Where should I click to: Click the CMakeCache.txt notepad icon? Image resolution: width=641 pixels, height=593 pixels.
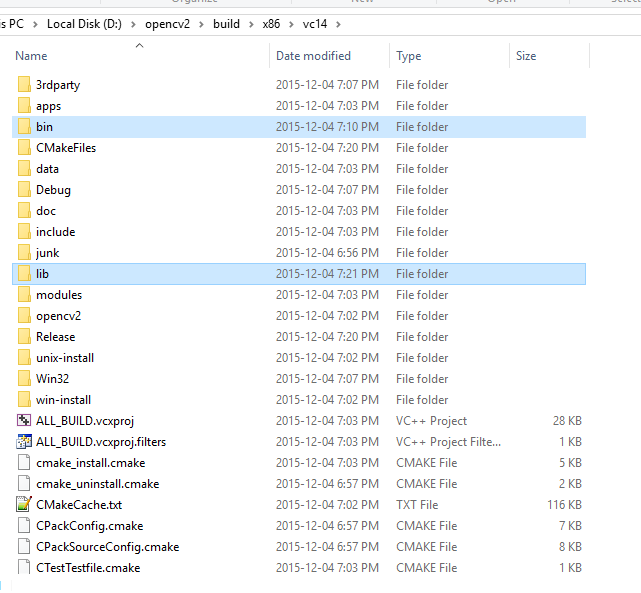24,505
